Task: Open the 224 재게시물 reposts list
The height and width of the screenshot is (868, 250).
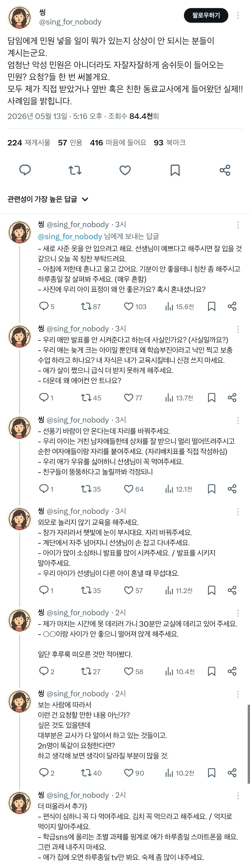Action: (x=29, y=142)
